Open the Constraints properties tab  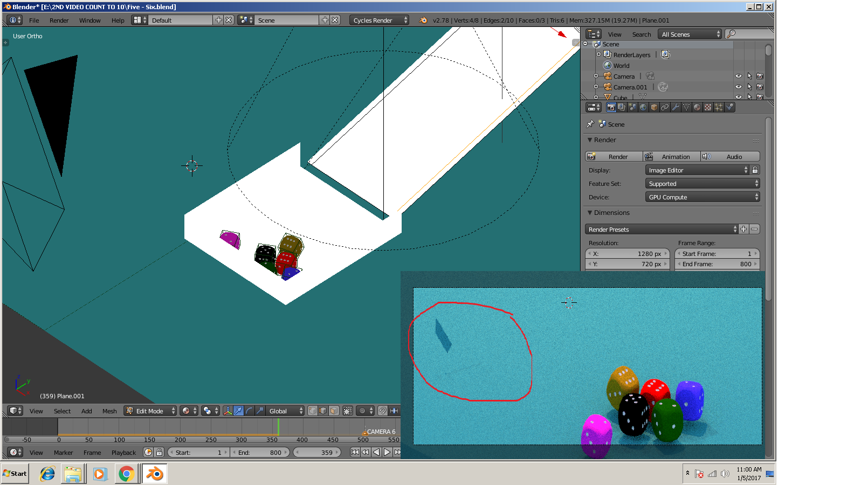click(x=665, y=107)
